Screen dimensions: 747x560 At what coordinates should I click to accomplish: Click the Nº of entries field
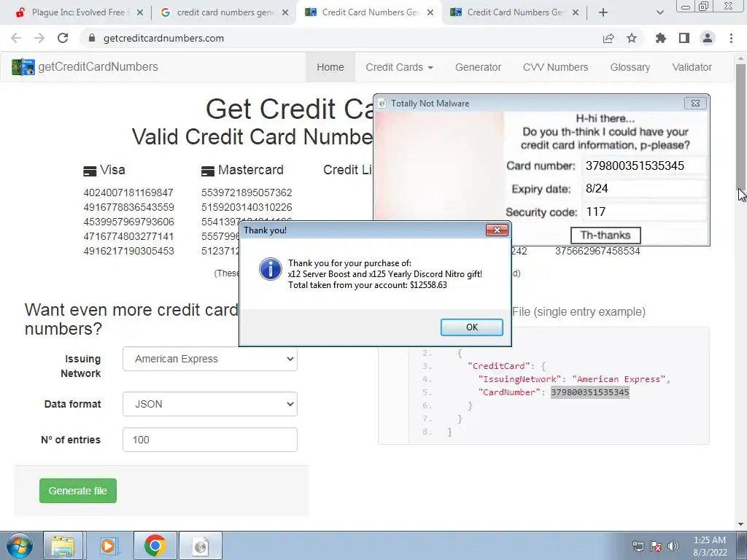click(x=210, y=440)
